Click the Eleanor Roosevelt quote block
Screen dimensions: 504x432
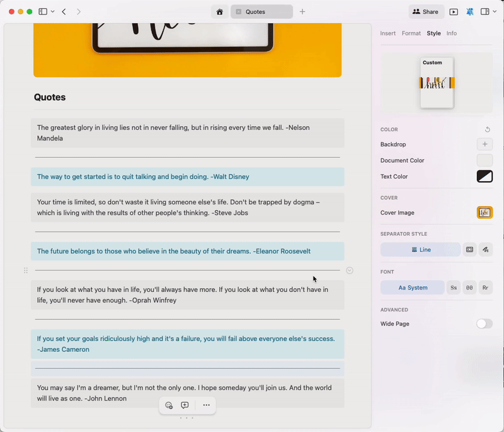pos(187,251)
